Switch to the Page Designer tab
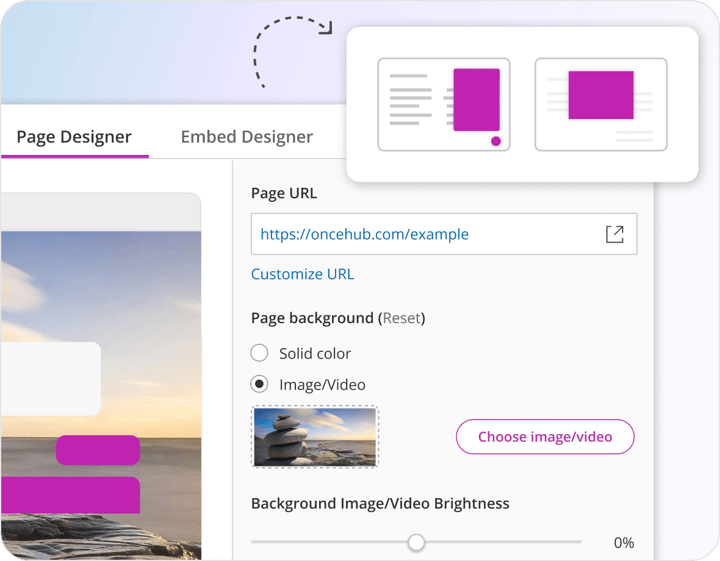The width and height of the screenshot is (720, 561). coord(74,137)
